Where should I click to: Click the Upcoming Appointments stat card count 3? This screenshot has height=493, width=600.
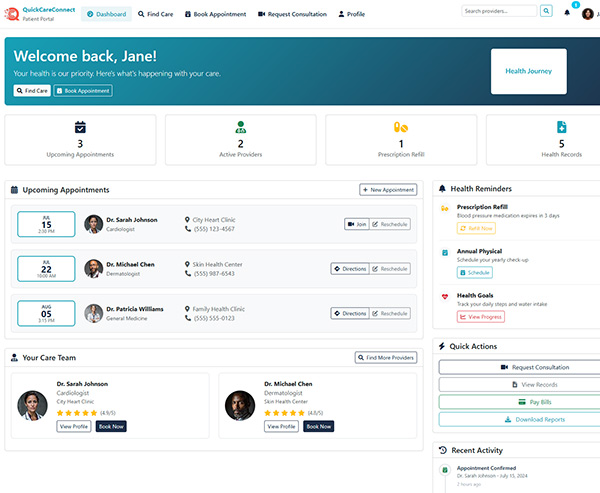80,144
